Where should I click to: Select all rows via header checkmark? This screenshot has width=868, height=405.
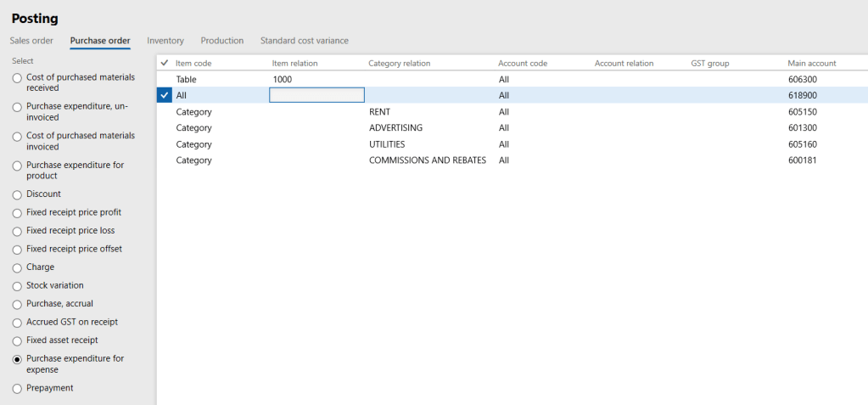pyautogui.click(x=165, y=63)
